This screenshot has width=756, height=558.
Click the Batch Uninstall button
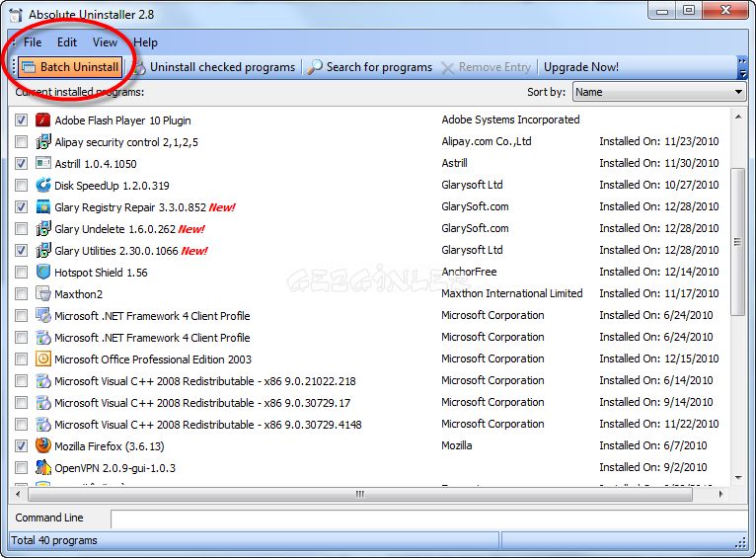coord(70,67)
